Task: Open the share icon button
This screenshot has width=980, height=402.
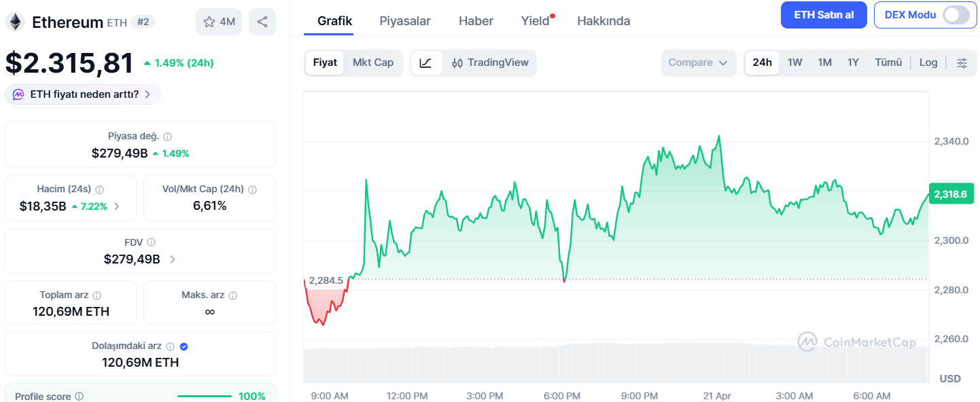Action: coord(262,22)
